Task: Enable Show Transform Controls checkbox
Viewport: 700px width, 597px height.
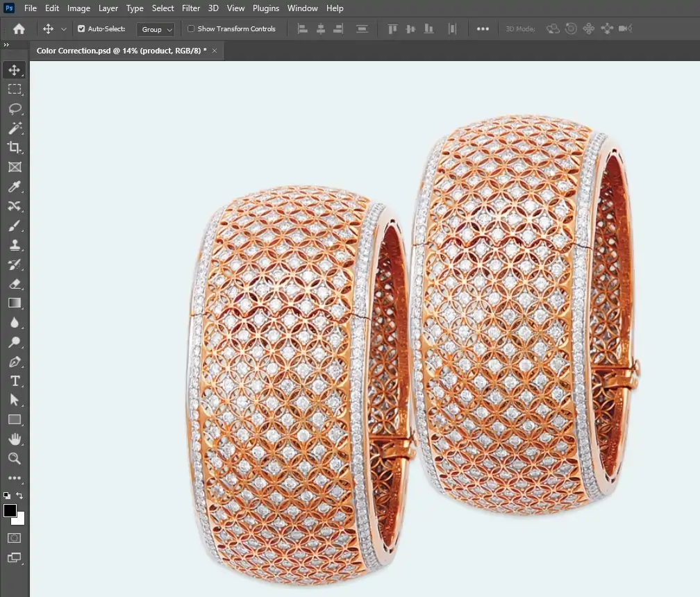Action: tap(191, 29)
